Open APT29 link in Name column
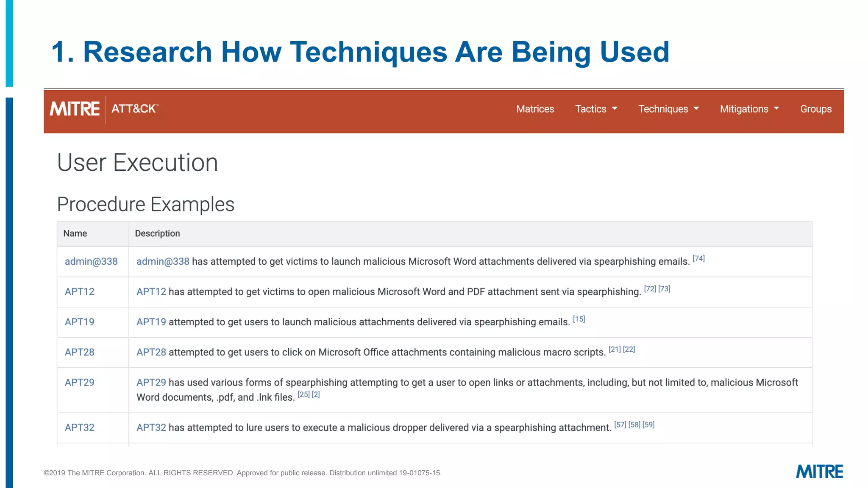Screen dimensions: 868x488 (79, 382)
